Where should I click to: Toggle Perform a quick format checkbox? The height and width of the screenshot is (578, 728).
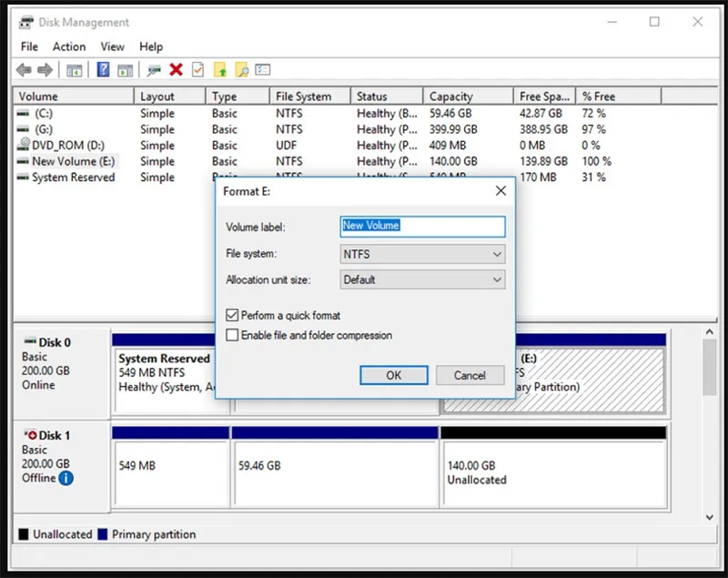pos(232,315)
